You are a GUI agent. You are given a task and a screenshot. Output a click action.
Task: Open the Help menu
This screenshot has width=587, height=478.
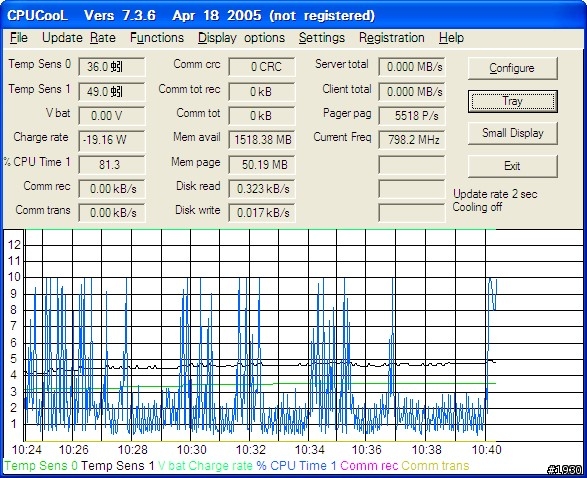[451, 38]
